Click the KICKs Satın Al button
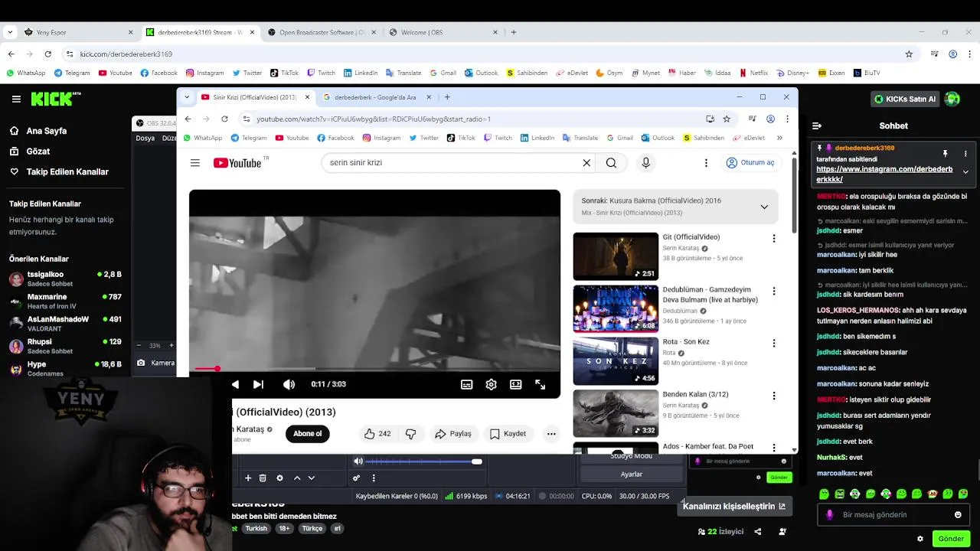Image resolution: width=980 pixels, height=551 pixels. point(905,99)
